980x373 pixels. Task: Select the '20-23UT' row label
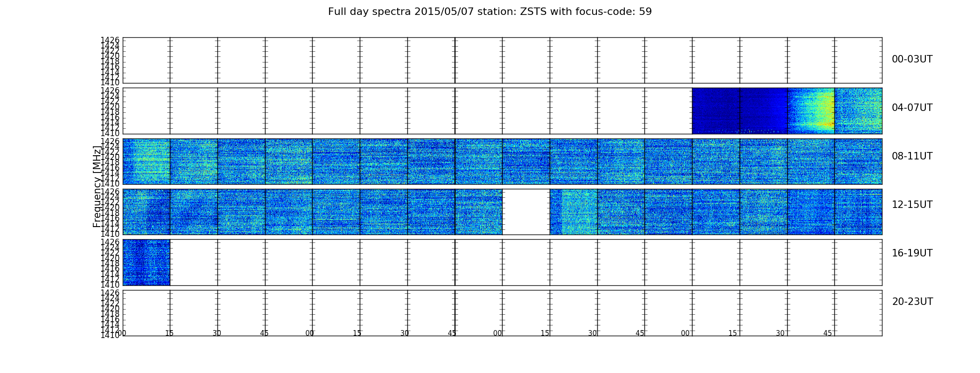pos(912,302)
